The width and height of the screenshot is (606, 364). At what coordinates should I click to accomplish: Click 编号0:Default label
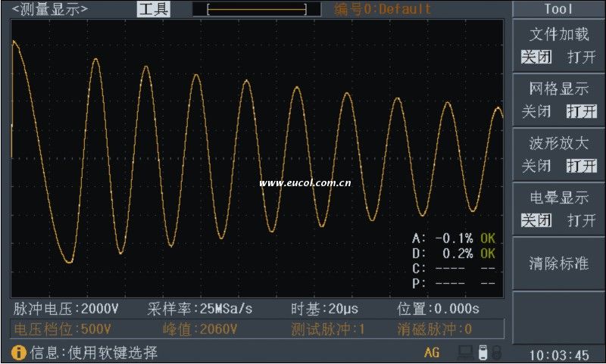click(x=383, y=9)
